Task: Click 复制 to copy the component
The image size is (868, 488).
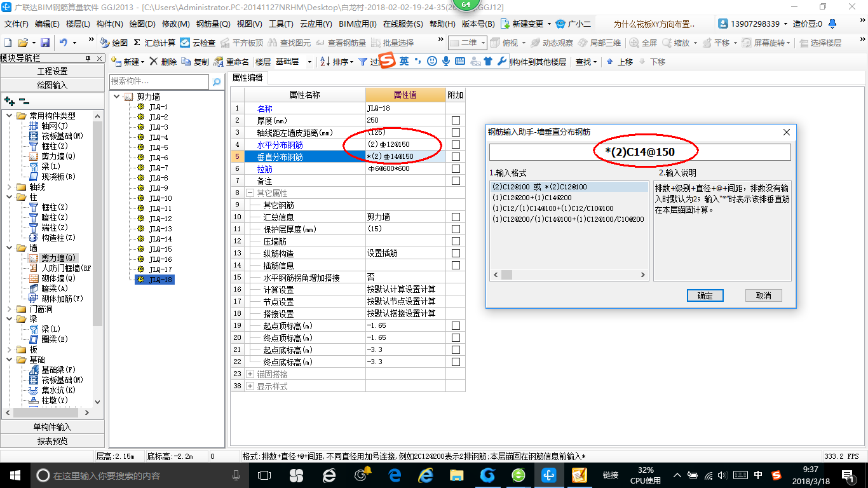Action: click(x=195, y=62)
